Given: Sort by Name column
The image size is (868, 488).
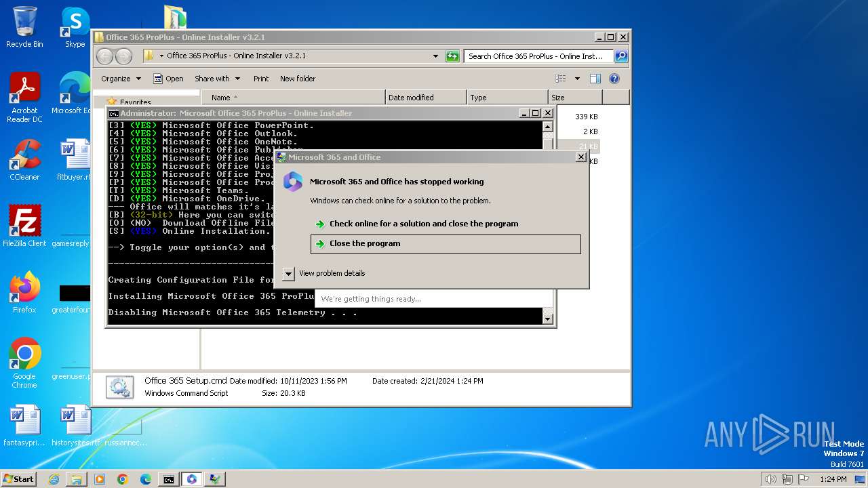Looking at the screenshot, I should tap(293, 98).
